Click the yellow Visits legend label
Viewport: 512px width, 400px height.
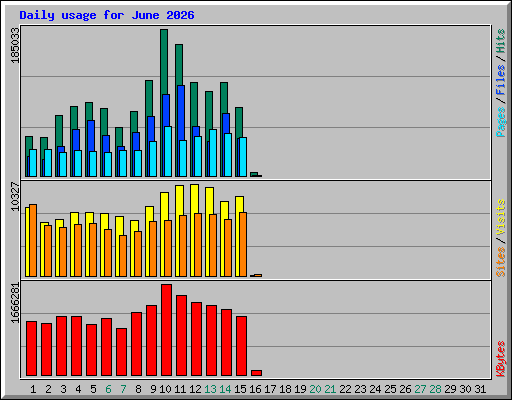(501, 218)
